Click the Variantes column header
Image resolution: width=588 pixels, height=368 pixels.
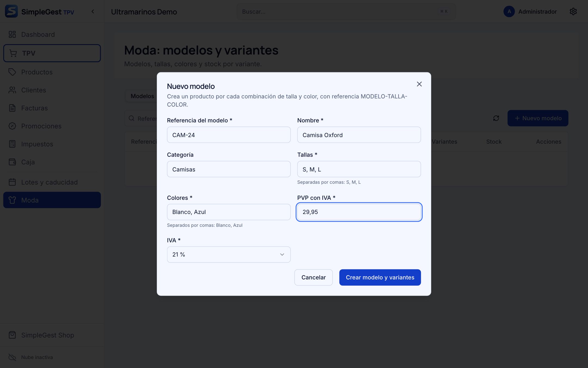pos(444,142)
